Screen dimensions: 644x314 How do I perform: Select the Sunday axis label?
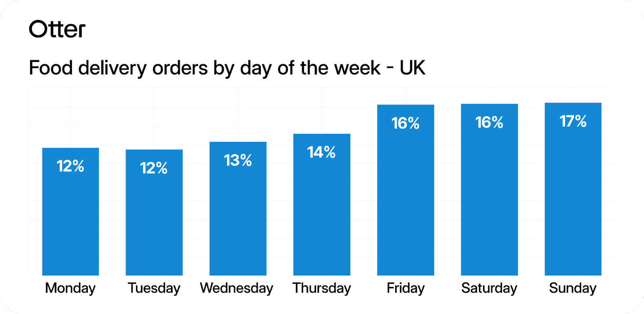point(573,288)
